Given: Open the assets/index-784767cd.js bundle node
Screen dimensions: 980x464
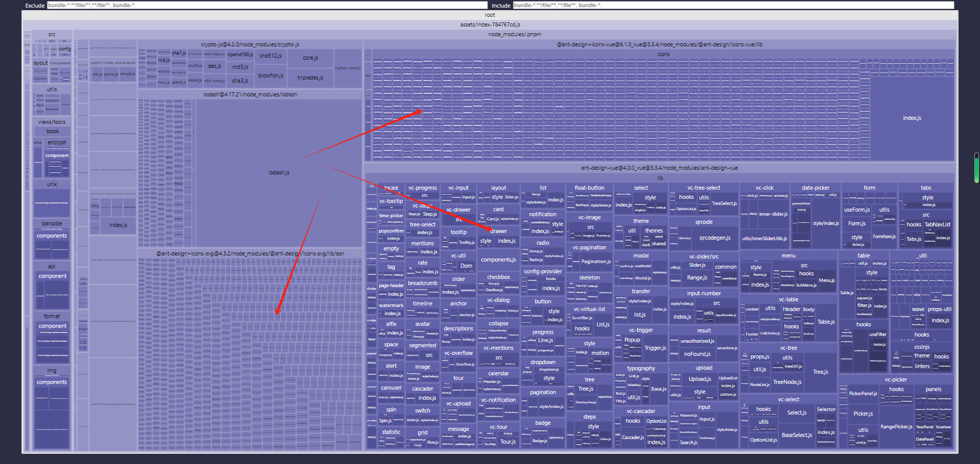Looking at the screenshot, I should tap(489, 24).
